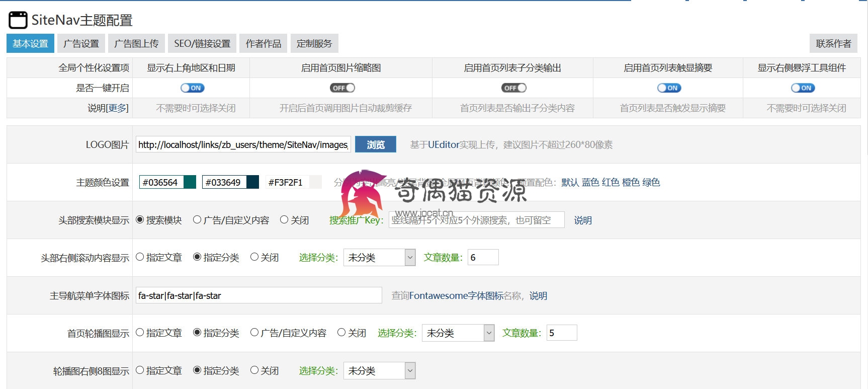This screenshot has width=868, height=389.
Task: Open the 更多 link in 说明 row
Action: (x=117, y=108)
